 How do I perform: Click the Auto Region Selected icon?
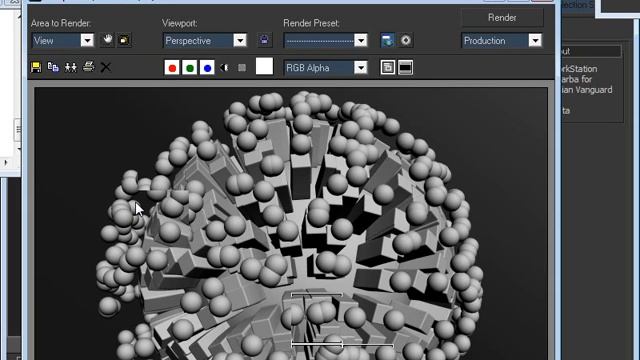(x=124, y=40)
